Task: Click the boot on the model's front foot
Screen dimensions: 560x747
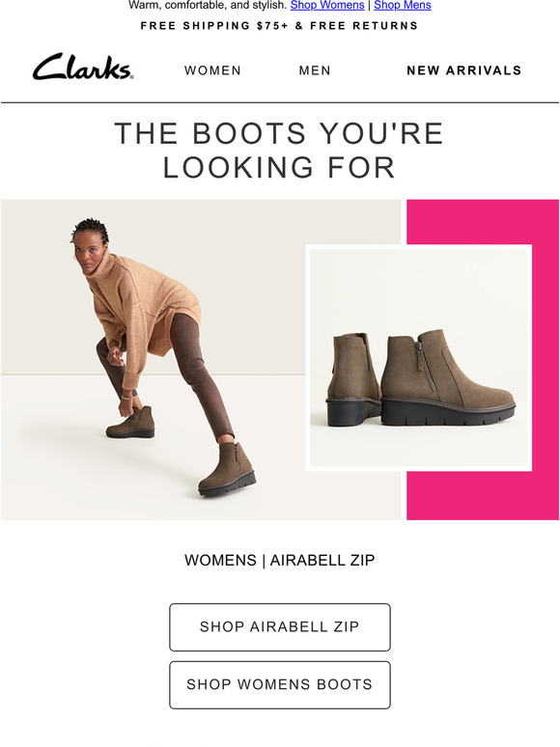Action: point(228,469)
